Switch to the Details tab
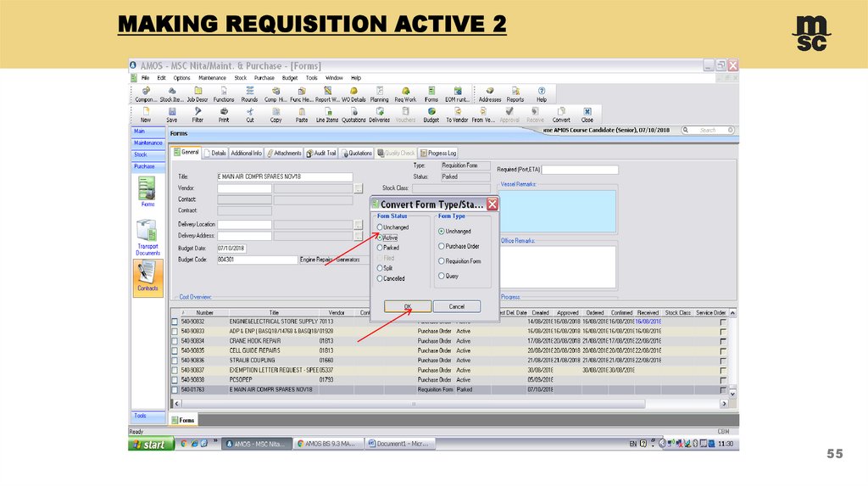The width and height of the screenshot is (868, 487). [214, 153]
